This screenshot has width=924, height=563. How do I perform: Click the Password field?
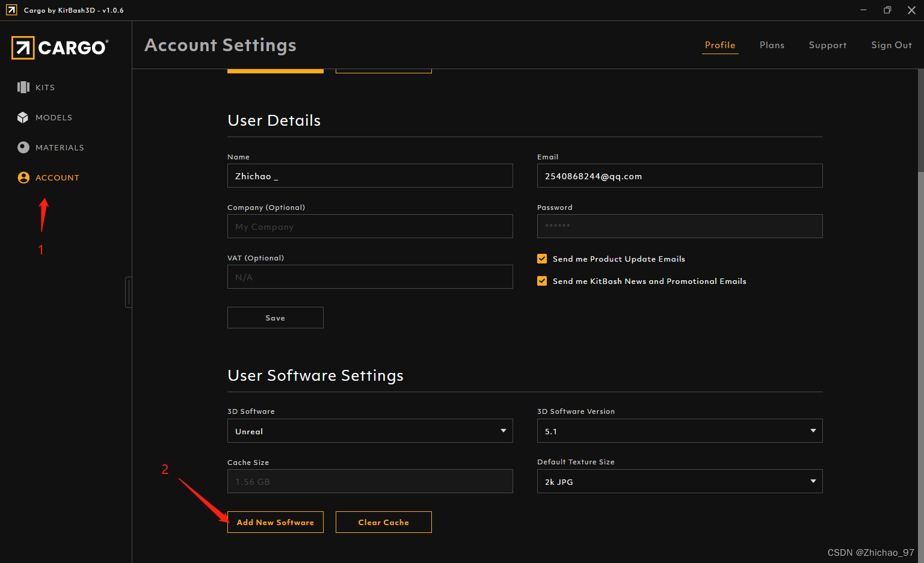click(x=680, y=226)
